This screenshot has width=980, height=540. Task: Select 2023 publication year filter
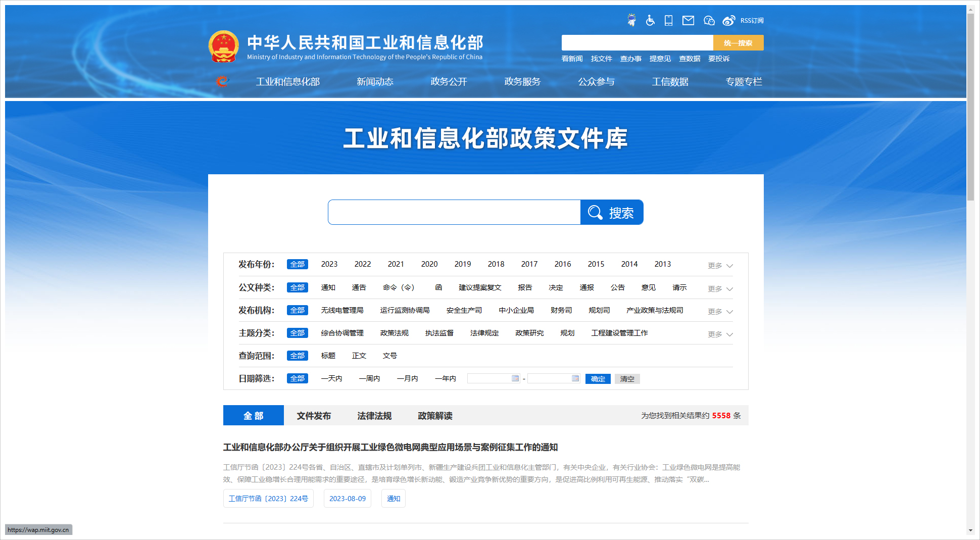click(x=329, y=264)
